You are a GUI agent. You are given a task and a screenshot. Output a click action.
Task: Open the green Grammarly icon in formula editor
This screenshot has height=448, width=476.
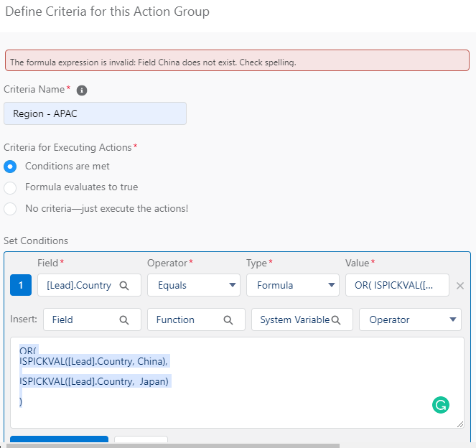pos(440,406)
